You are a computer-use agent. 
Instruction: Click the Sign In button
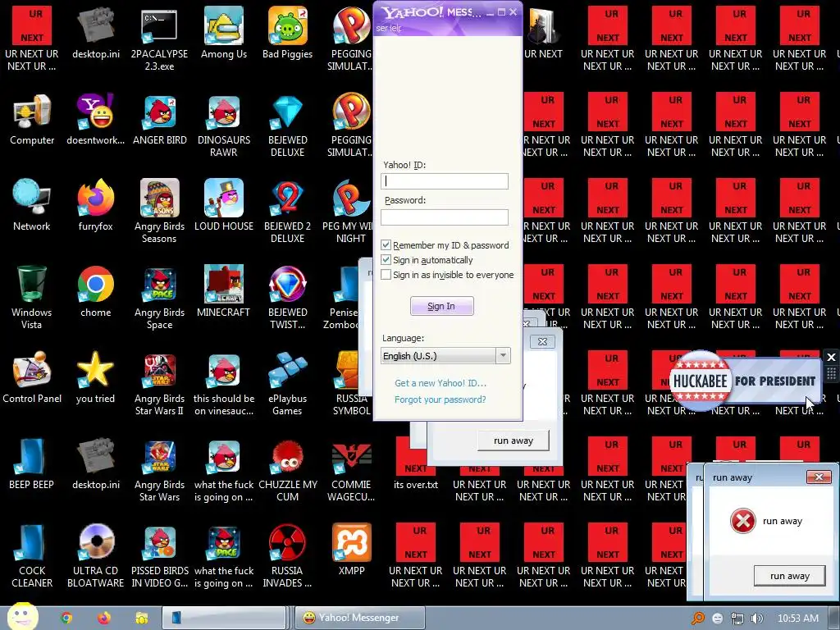442,306
